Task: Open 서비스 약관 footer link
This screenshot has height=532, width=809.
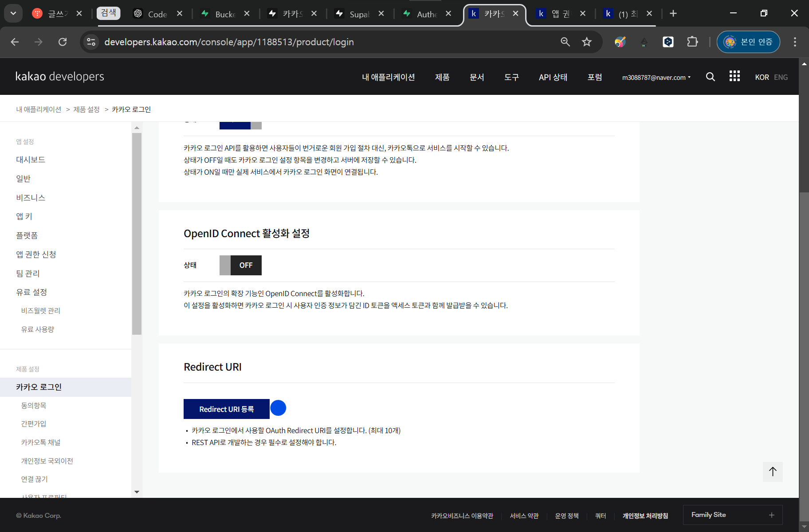Action: (524, 516)
